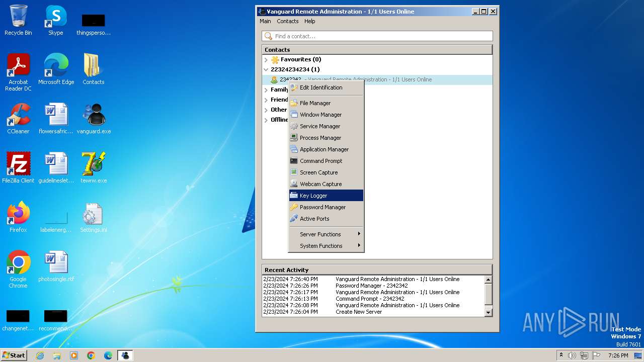Open Internet Explorer from taskbar
644x362 pixels.
pyautogui.click(x=40, y=355)
